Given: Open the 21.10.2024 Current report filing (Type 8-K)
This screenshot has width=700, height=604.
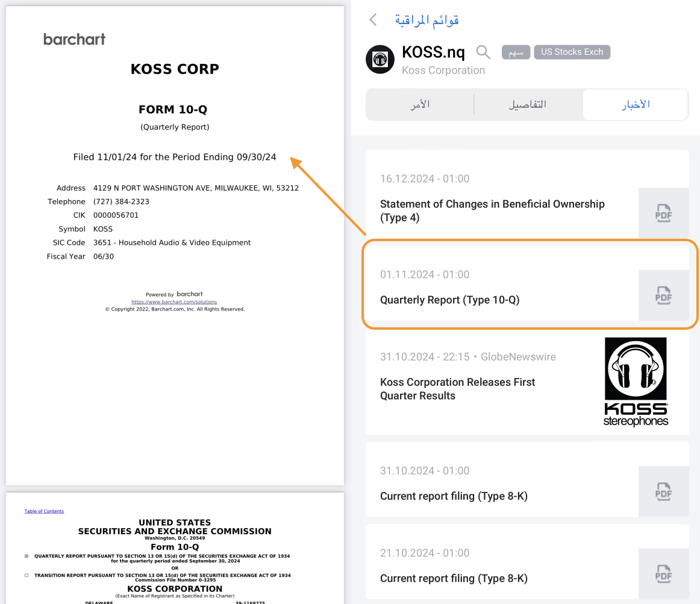Looking at the screenshot, I should click(527, 562).
